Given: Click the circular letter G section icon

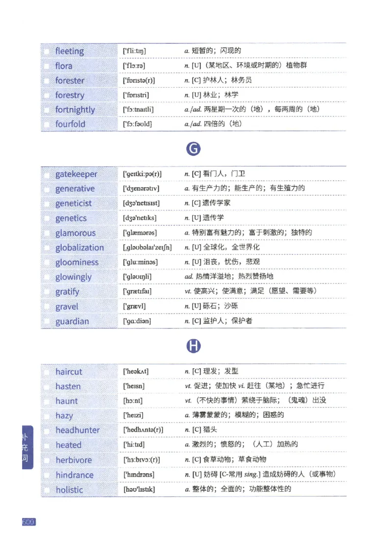Looking at the screenshot, I should tap(193, 149).
